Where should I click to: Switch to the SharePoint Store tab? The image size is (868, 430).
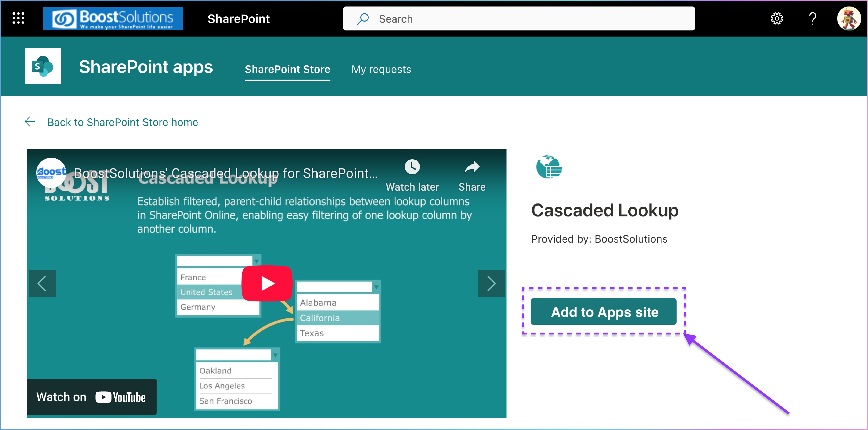point(287,69)
